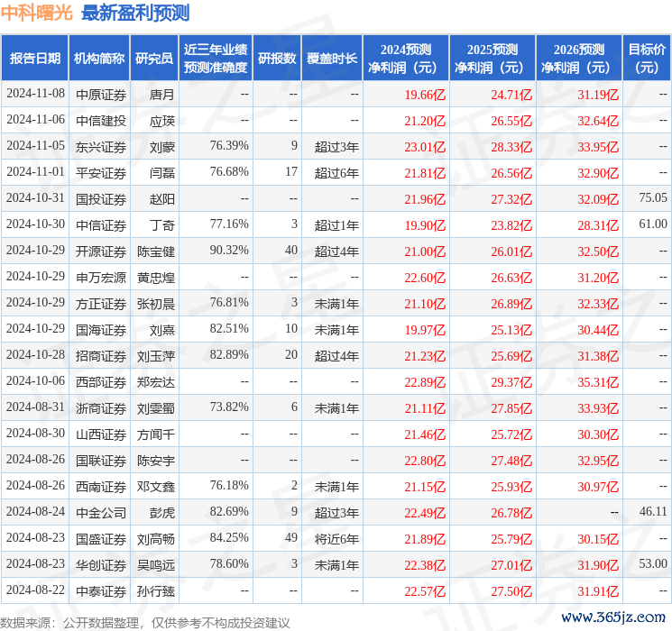Select the 机构简称 column header
This screenshot has height=631, width=672.
click(99, 59)
